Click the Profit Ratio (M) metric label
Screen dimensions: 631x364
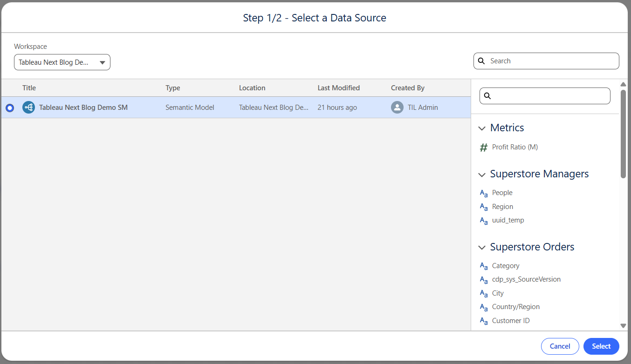(x=515, y=147)
